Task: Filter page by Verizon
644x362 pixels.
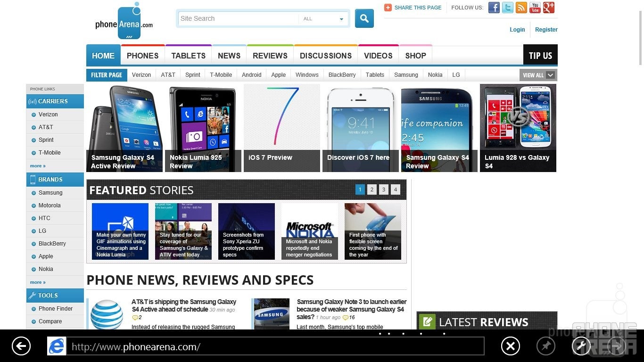Action: click(141, 75)
